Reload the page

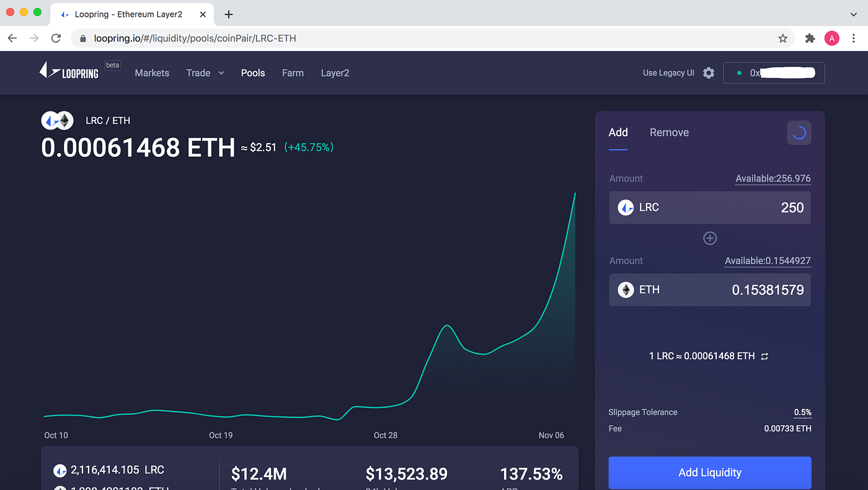pyautogui.click(x=56, y=38)
